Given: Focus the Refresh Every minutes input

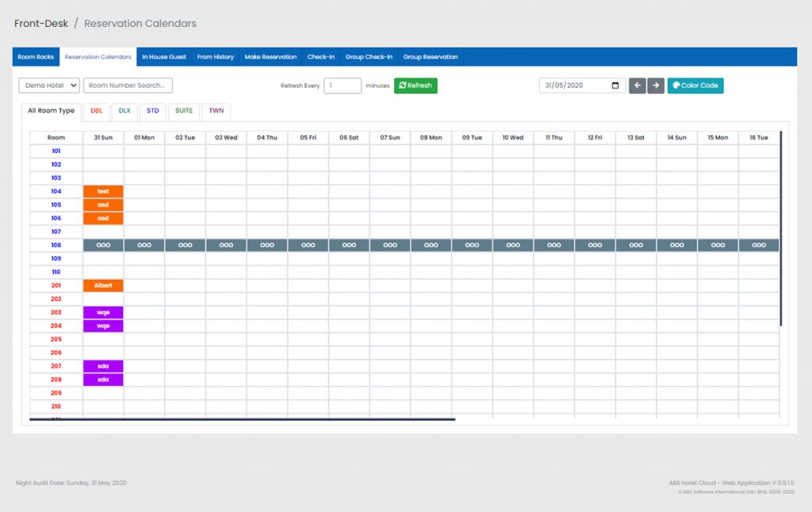Looking at the screenshot, I should click(343, 86).
